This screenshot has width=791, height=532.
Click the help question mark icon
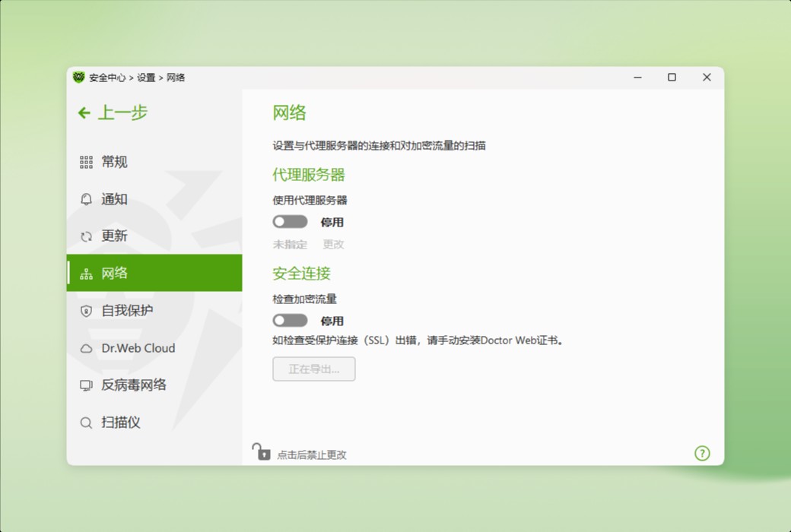pos(702,453)
